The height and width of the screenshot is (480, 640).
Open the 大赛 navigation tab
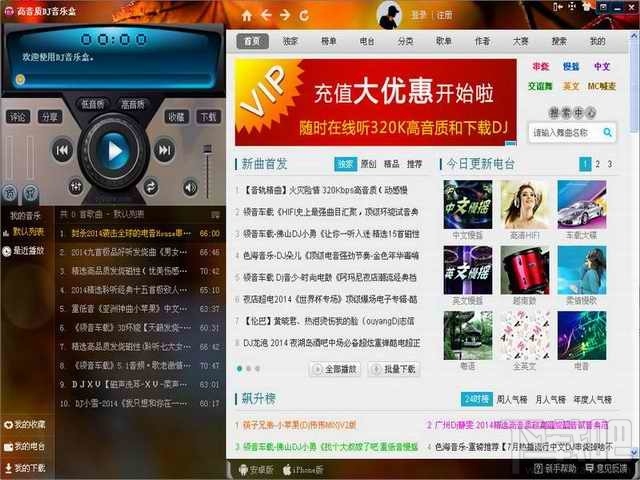pos(520,41)
